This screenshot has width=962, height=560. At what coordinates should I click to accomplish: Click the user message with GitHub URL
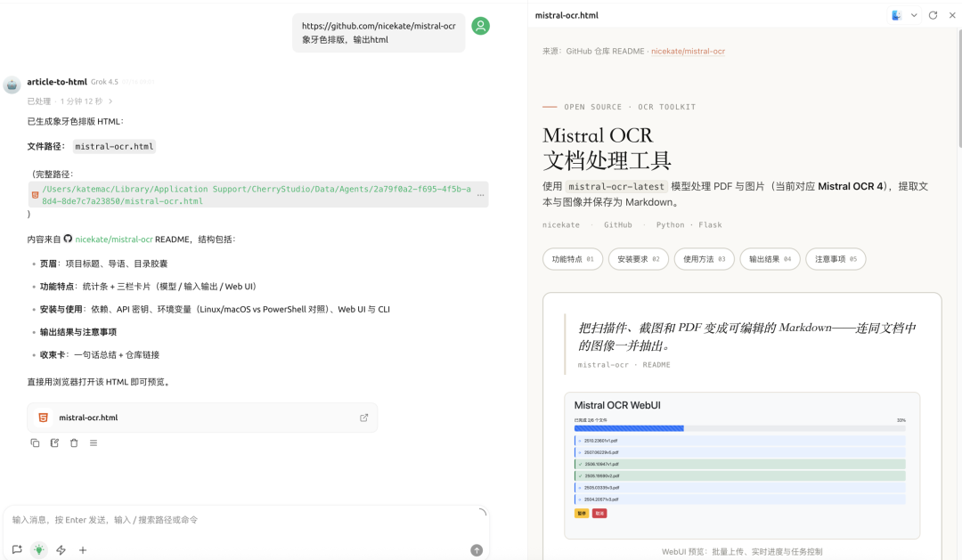(379, 33)
